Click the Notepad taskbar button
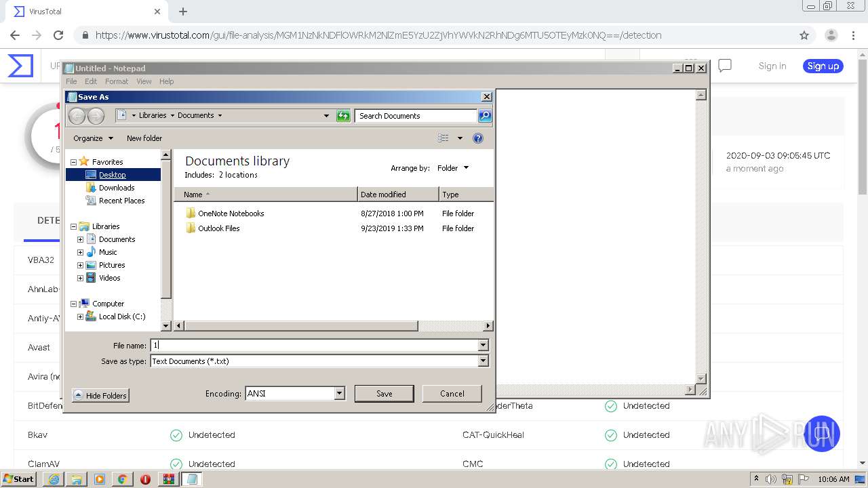This screenshot has width=868, height=488. click(x=192, y=479)
